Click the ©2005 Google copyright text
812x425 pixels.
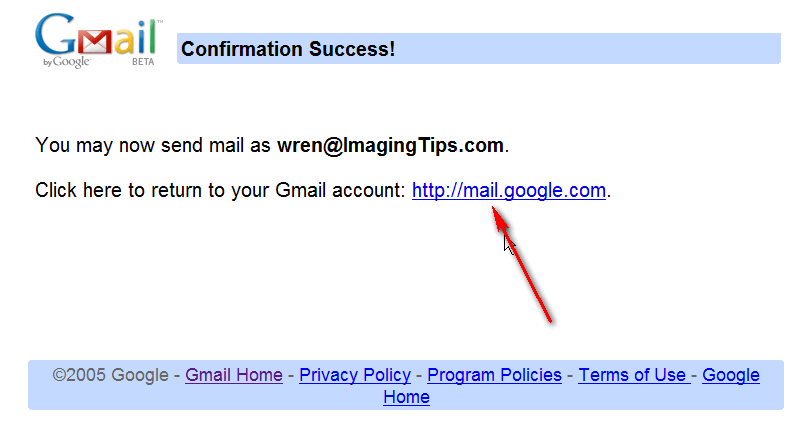point(110,375)
